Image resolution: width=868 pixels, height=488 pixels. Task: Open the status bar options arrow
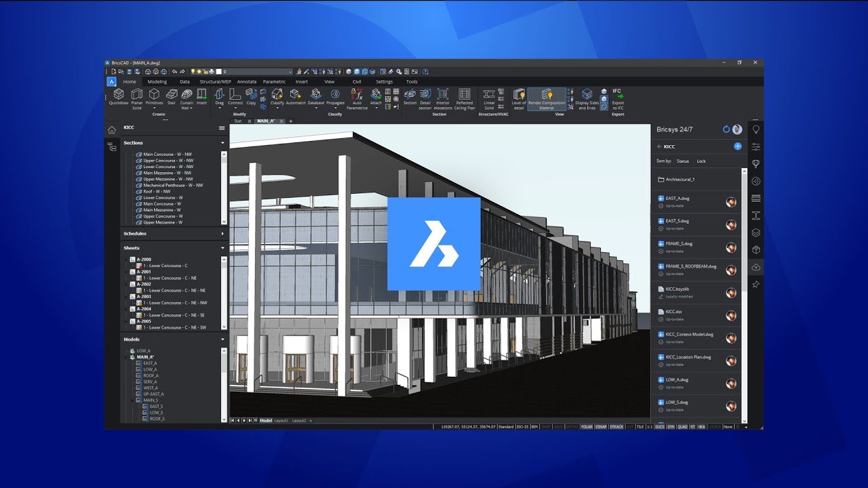click(746, 427)
